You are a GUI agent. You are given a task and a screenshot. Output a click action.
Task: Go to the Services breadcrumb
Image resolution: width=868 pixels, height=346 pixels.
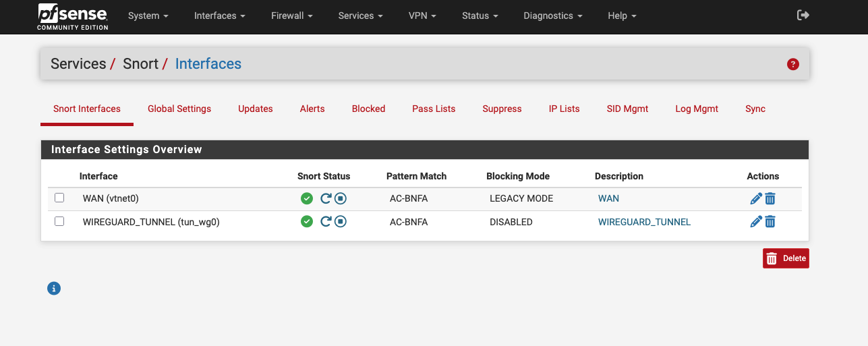78,64
